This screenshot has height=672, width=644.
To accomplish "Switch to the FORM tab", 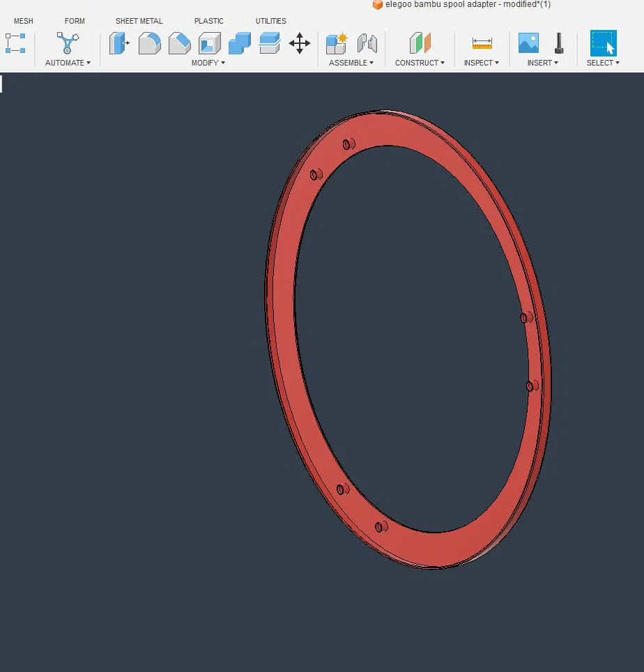I will click(x=75, y=21).
